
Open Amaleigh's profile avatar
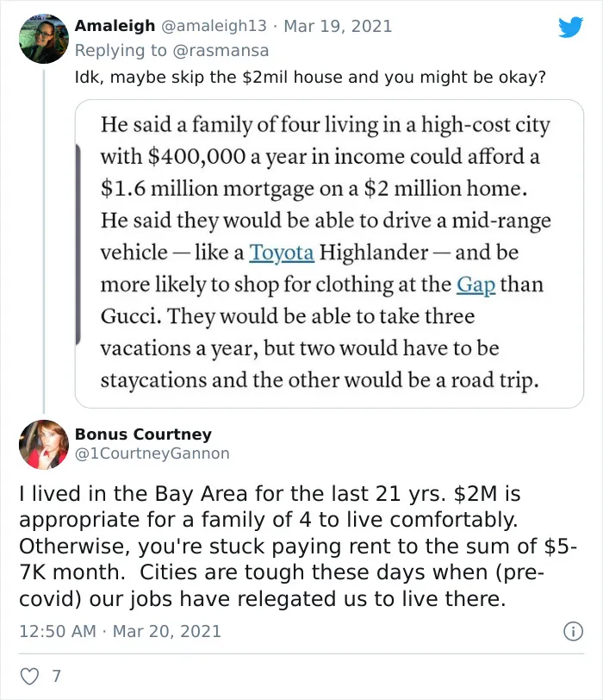[x=44, y=39]
